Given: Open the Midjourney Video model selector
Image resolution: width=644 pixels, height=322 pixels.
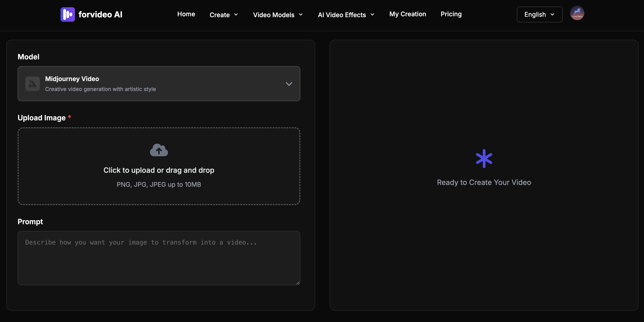Looking at the screenshot, I should point(159,84).
